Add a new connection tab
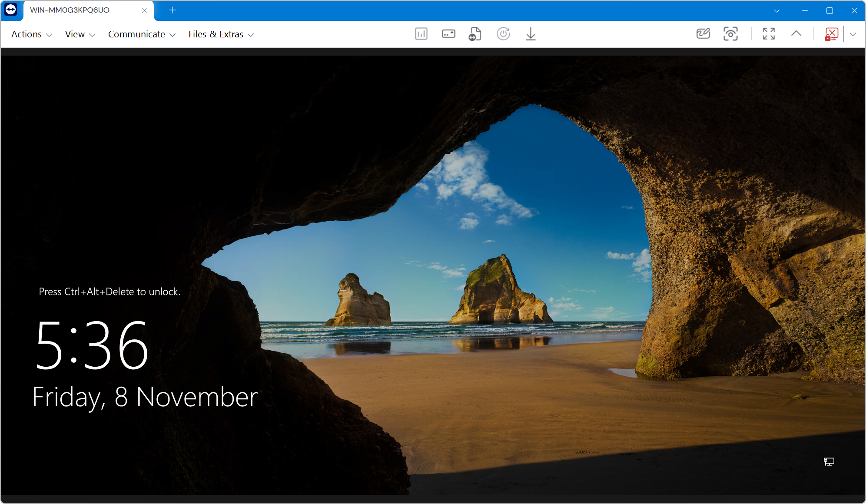The image size is (866, 504). click(x=173, y=10)
